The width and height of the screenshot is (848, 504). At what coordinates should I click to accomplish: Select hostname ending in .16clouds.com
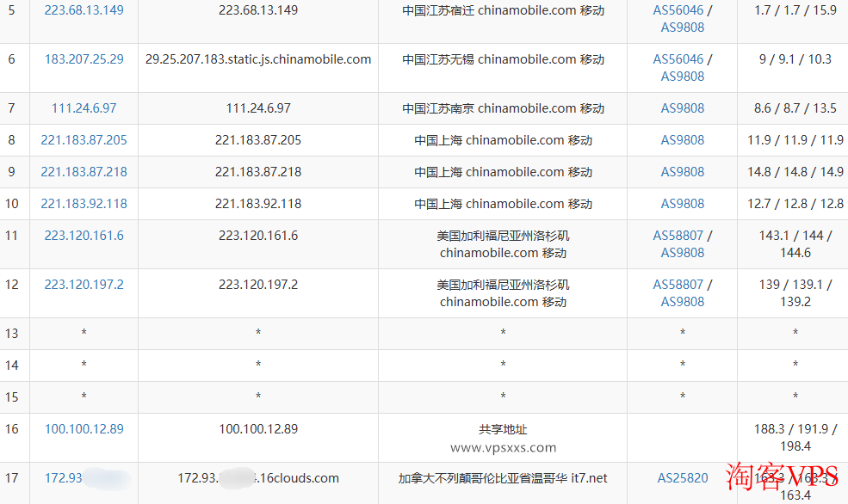[x=258, y=478]
